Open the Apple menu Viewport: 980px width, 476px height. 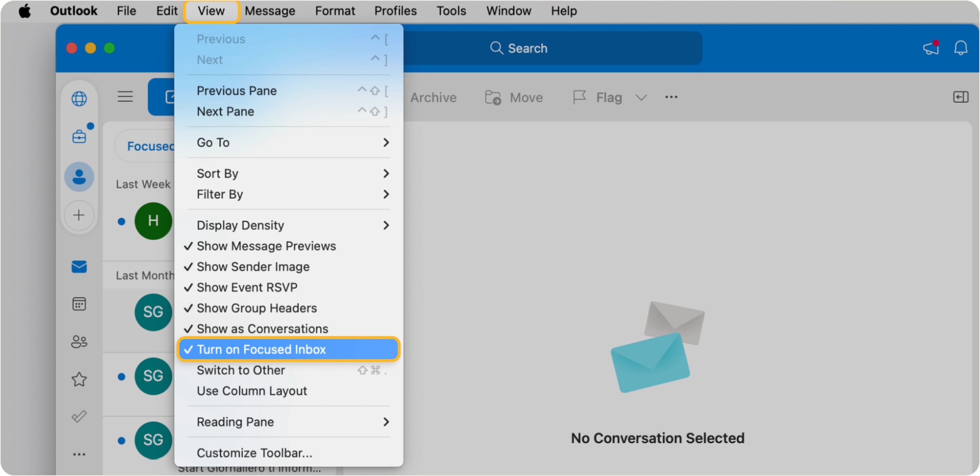click(x=25, y=11)
